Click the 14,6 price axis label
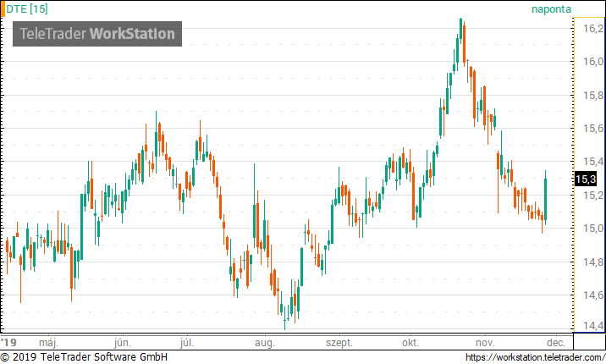The height and width of the screenshot is (364, 606). (592, 295)
